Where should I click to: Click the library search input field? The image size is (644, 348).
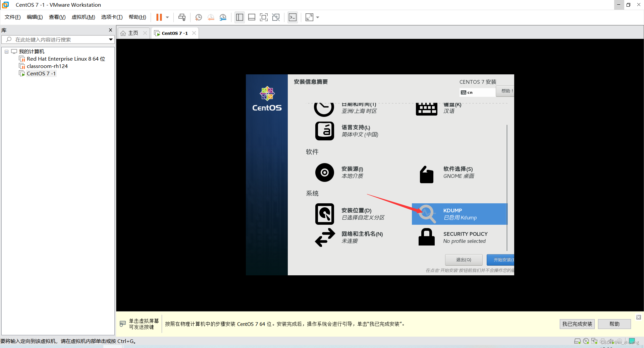pyautogui.click(x=57, y=40)
